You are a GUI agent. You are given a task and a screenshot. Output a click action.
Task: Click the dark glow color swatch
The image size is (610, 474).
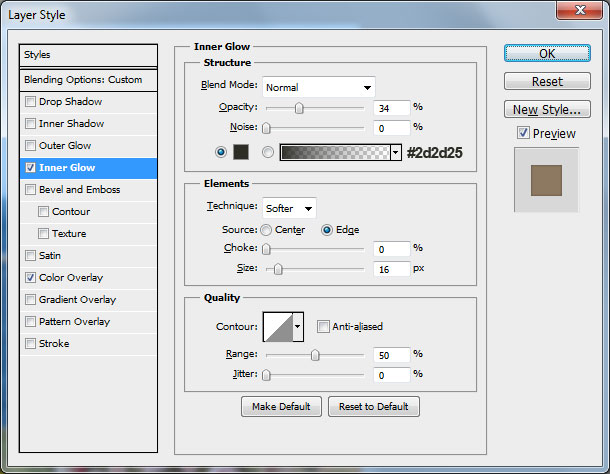click(240, 152)
